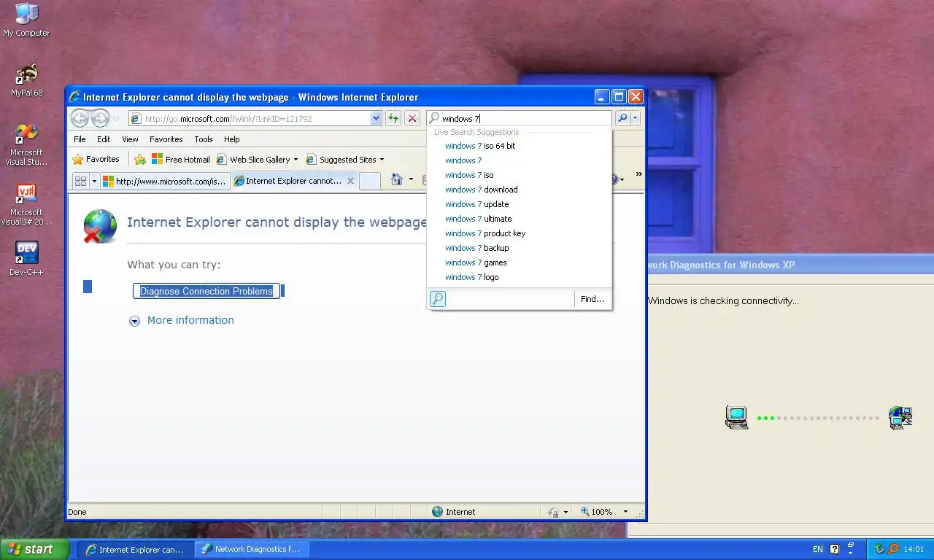Switch to Internet Explorer taskbar button
Viewport: 934px width, 560px height.
click(136, 549)
